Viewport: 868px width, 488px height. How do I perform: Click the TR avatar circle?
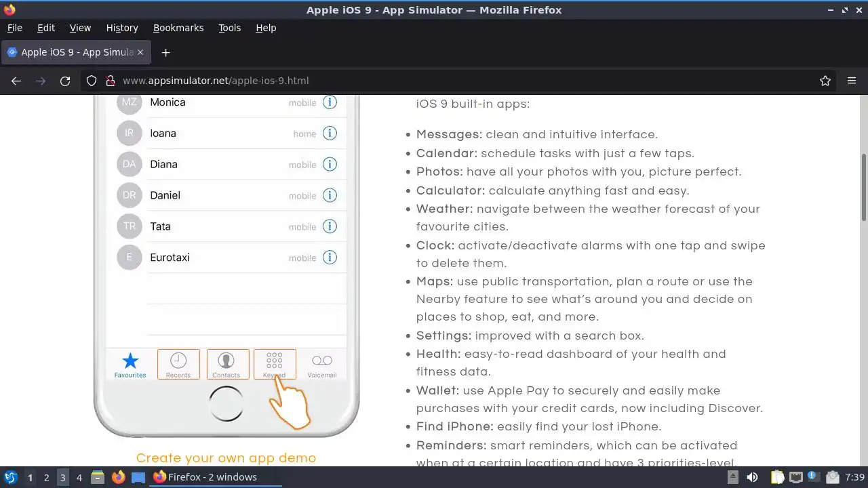point(129,226)
